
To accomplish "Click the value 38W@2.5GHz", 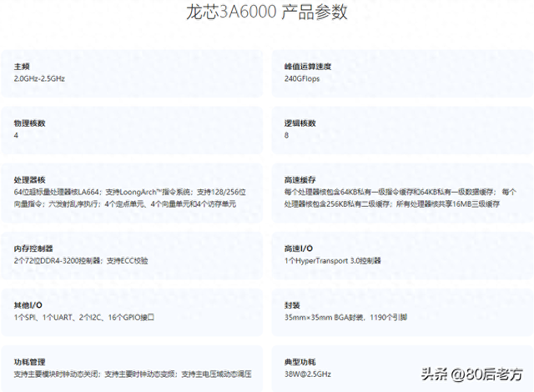I will pos(308,374).
